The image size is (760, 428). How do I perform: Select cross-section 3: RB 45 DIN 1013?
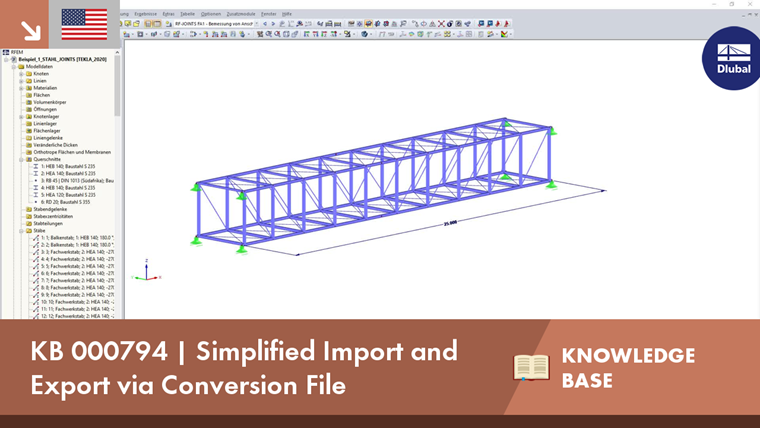tap(77, 181)
